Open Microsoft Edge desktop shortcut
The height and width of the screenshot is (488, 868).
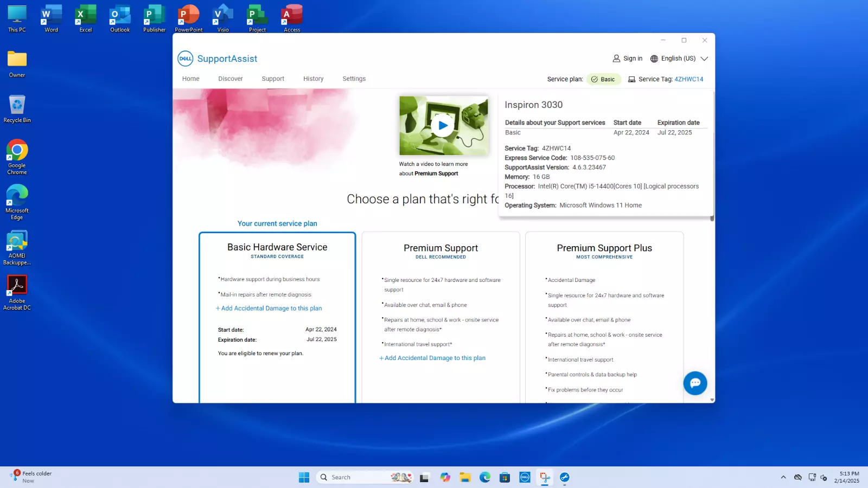click(x=17, y=202)
